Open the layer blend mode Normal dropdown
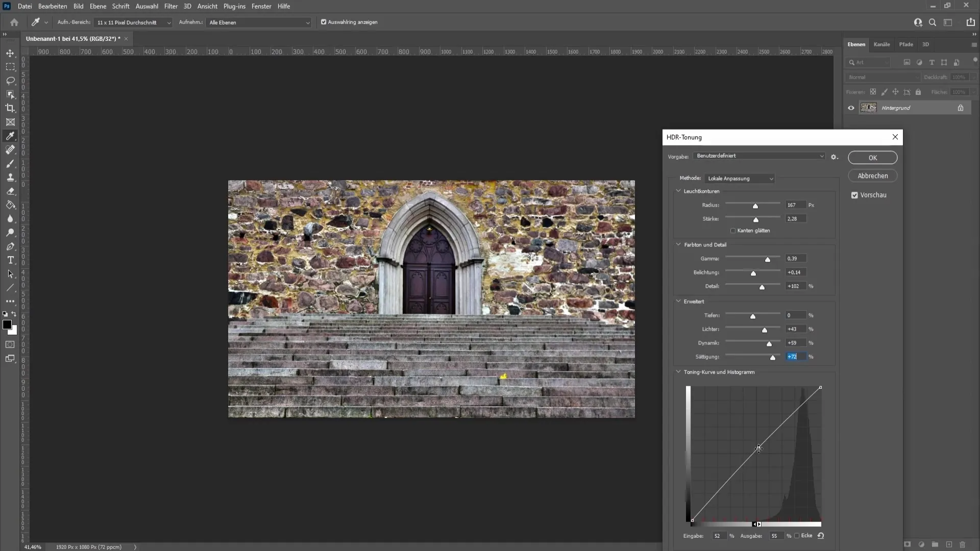This screenshot has height=551, width=980. click(883, 77)
